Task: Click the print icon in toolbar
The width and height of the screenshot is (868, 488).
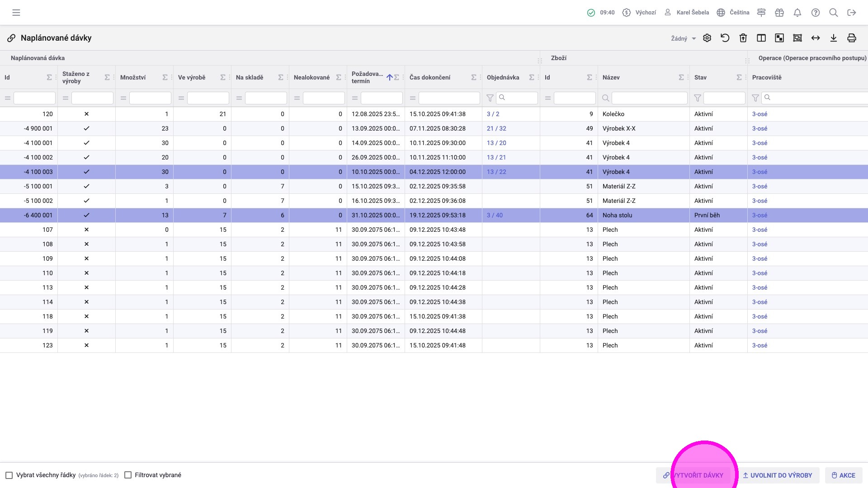Action: coord(852,38)
